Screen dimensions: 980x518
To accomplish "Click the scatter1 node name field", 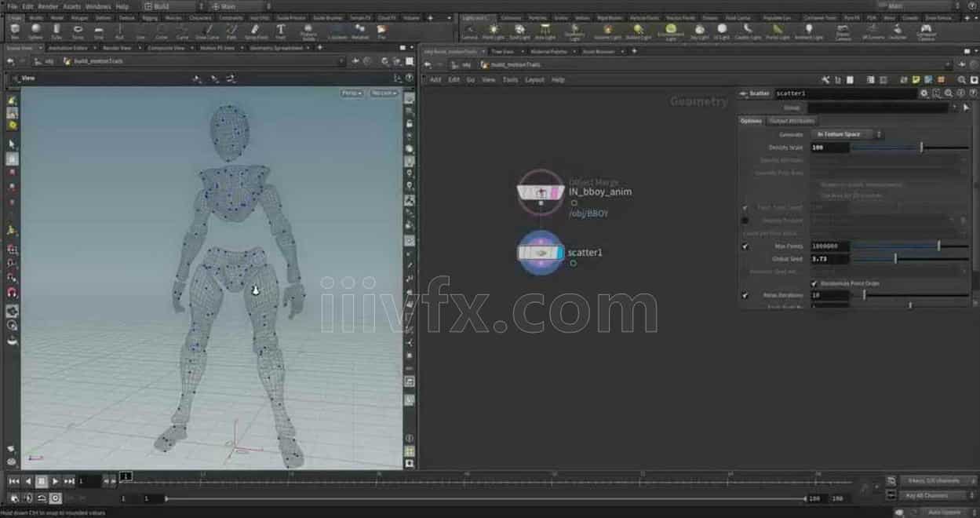I will click(x=845, y=93).
